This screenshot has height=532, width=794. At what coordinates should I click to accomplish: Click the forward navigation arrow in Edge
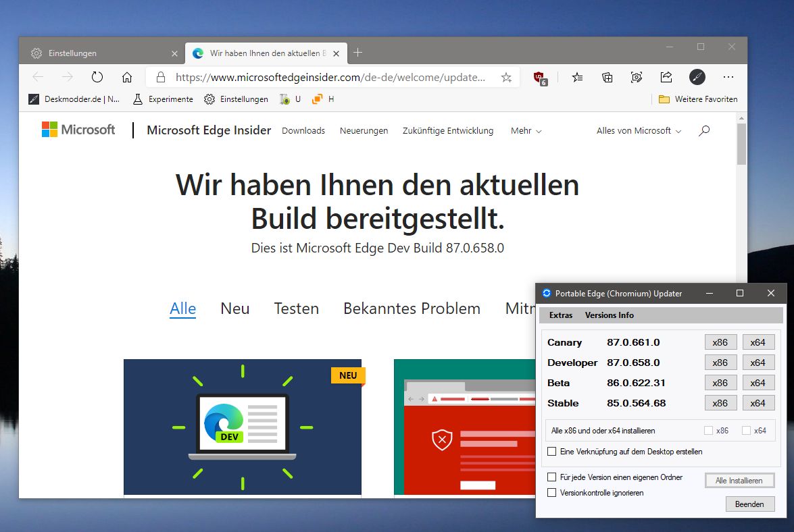tap(68, 77)
